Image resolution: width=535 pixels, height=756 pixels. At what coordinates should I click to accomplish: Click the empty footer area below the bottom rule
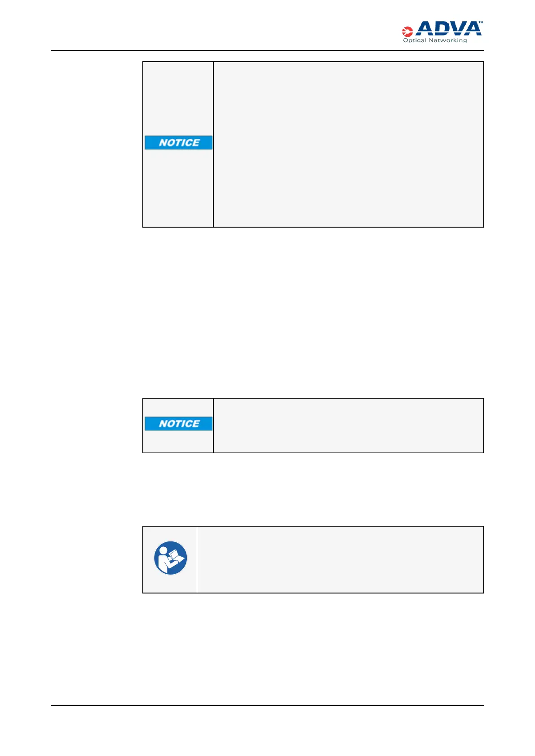point(267,730)
